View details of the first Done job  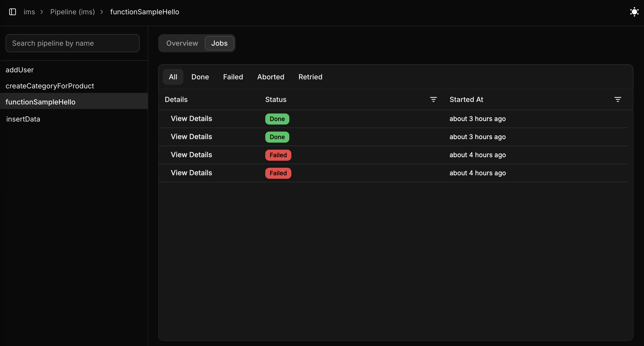(191, 118)
